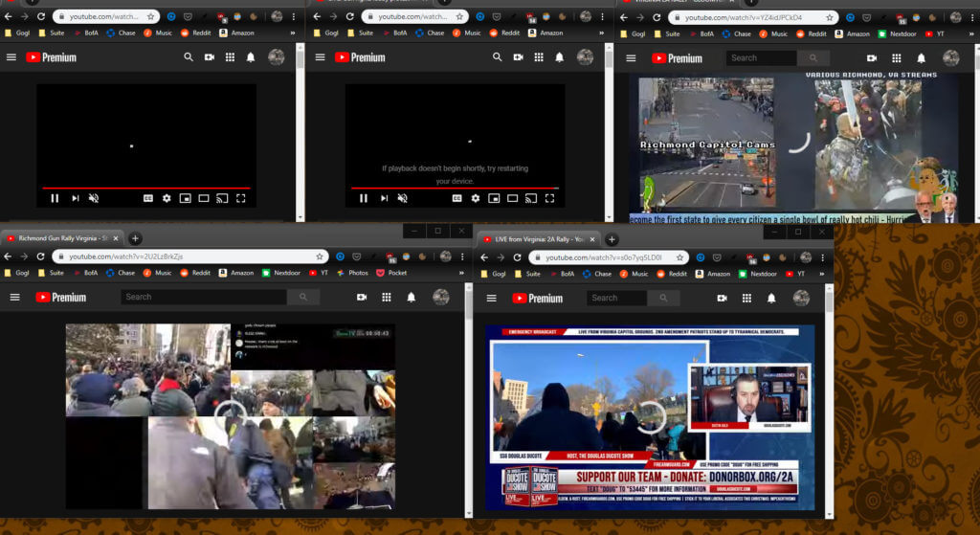The image size is (980, 535).
Task: Open notifications bell in top-middle window
Action: pos(559,56)
